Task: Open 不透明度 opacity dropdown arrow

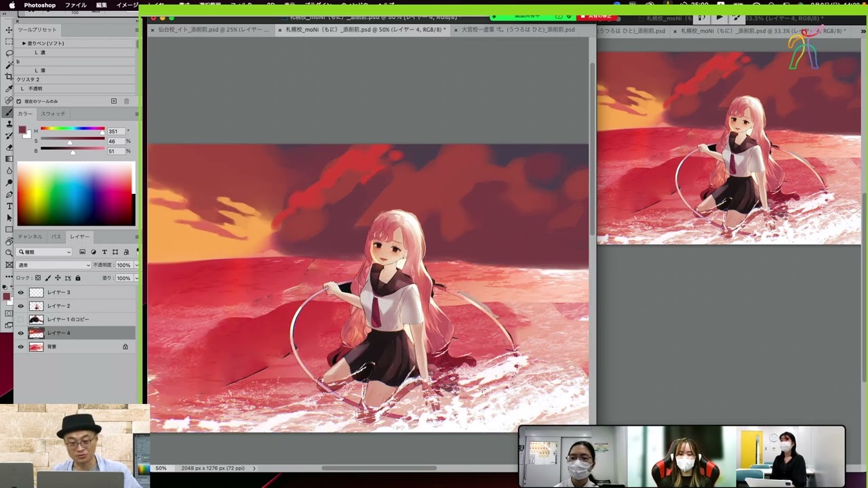Action: coord(136,265)
